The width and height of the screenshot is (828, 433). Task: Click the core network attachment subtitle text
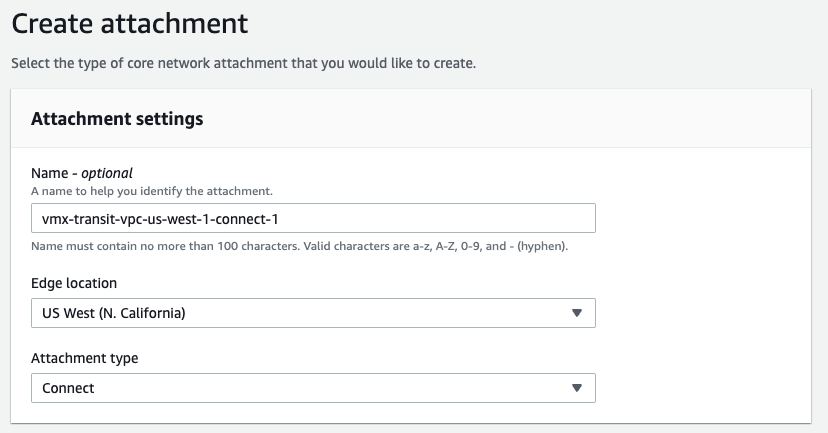click(243, 63)
